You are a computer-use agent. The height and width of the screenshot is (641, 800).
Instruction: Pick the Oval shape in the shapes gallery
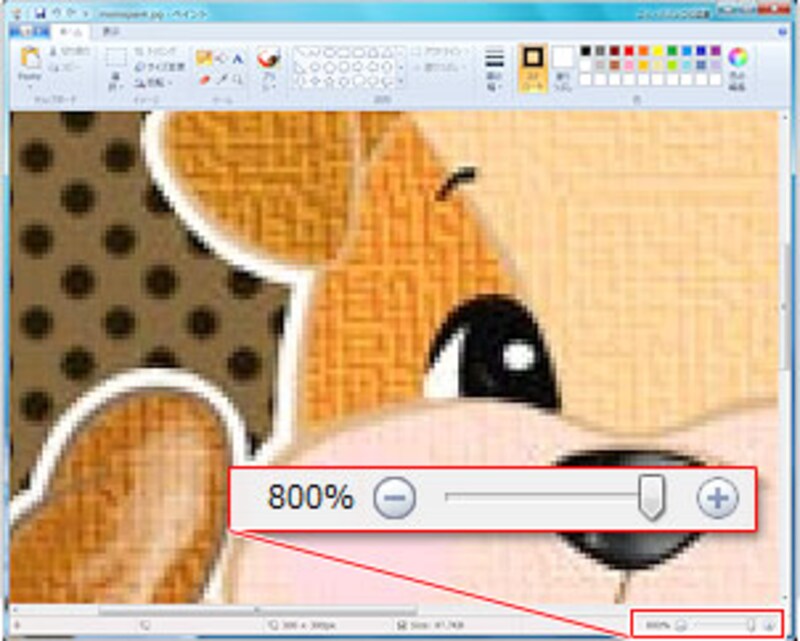point(330,53)
